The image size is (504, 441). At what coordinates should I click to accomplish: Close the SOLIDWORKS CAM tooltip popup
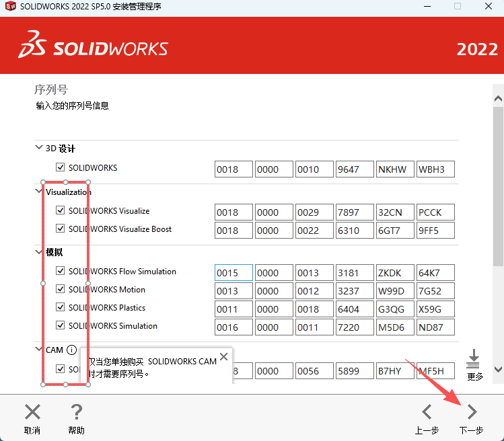tap(223, 356)
